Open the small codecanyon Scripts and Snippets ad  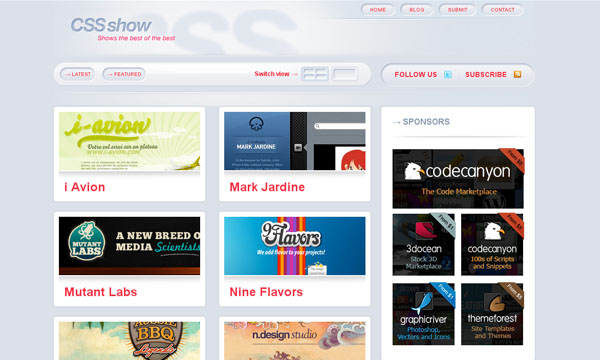(x=492, y=245)
